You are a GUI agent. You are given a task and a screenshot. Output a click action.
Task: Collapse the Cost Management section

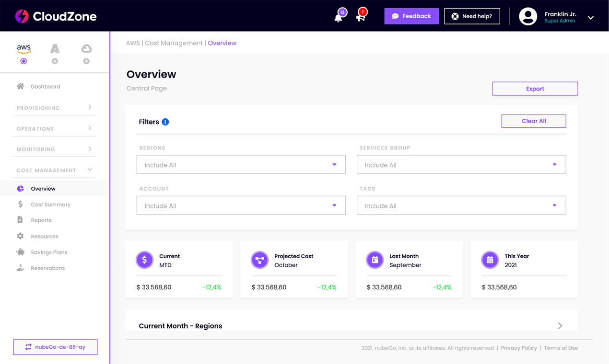54,170
